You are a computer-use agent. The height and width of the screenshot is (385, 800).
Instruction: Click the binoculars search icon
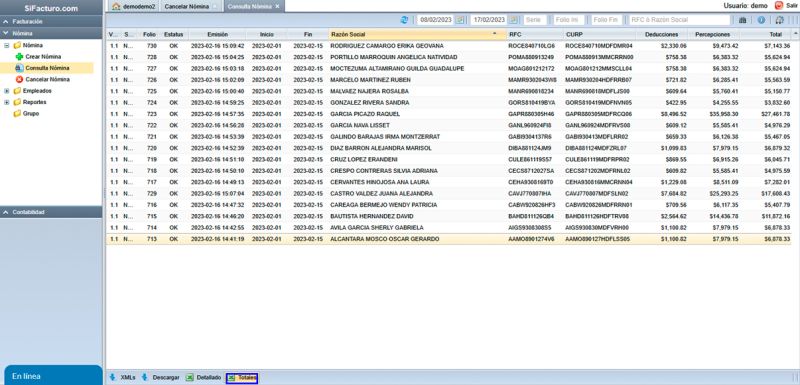[742, 20]
